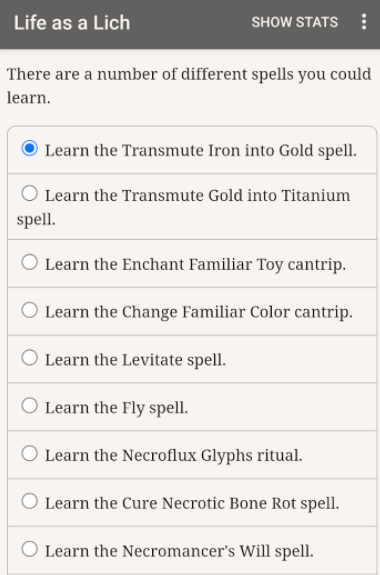Click the 'Learn the Fly spell.' label text
This screenshot has width=380, height=575.
tap(117, 408)
